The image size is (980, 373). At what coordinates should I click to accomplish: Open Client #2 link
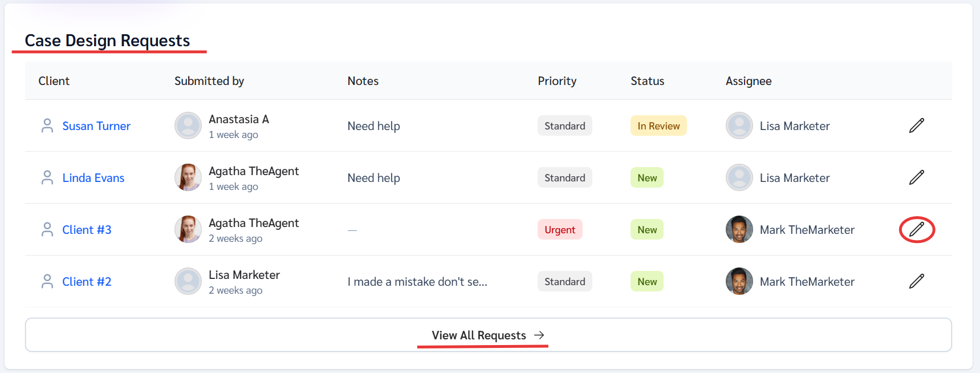[87, 282]
